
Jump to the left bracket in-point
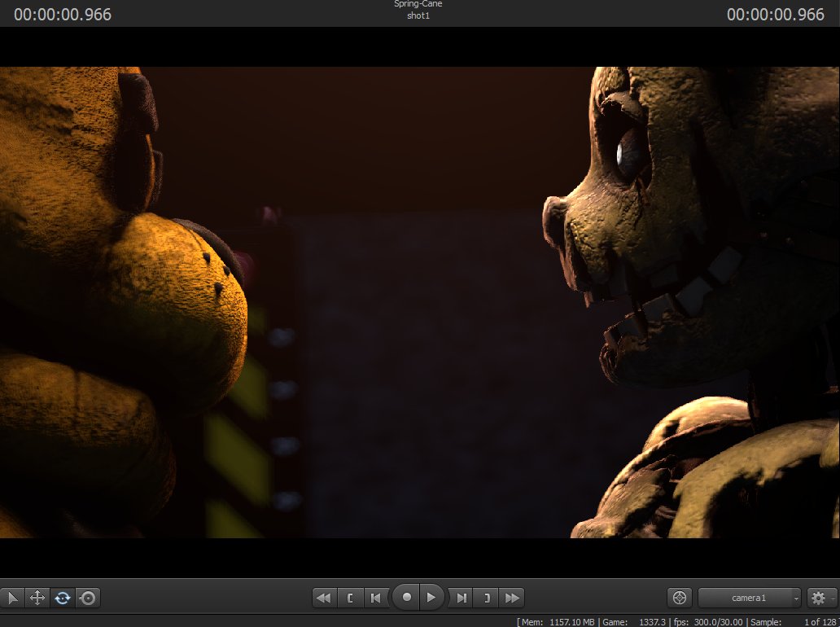[x=350, y=598]
